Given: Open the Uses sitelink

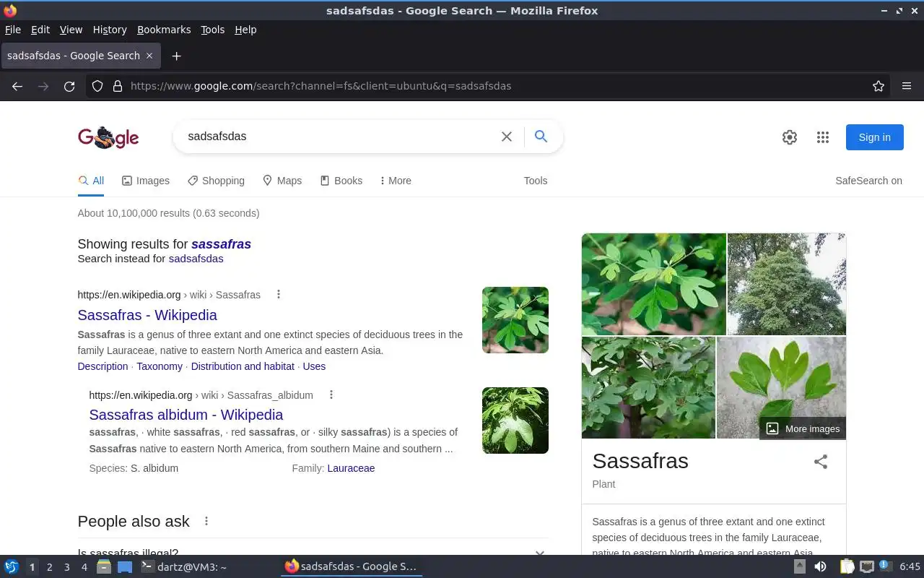Looking at the screenshot, I should pyautogui.click(x=314, y=366).
